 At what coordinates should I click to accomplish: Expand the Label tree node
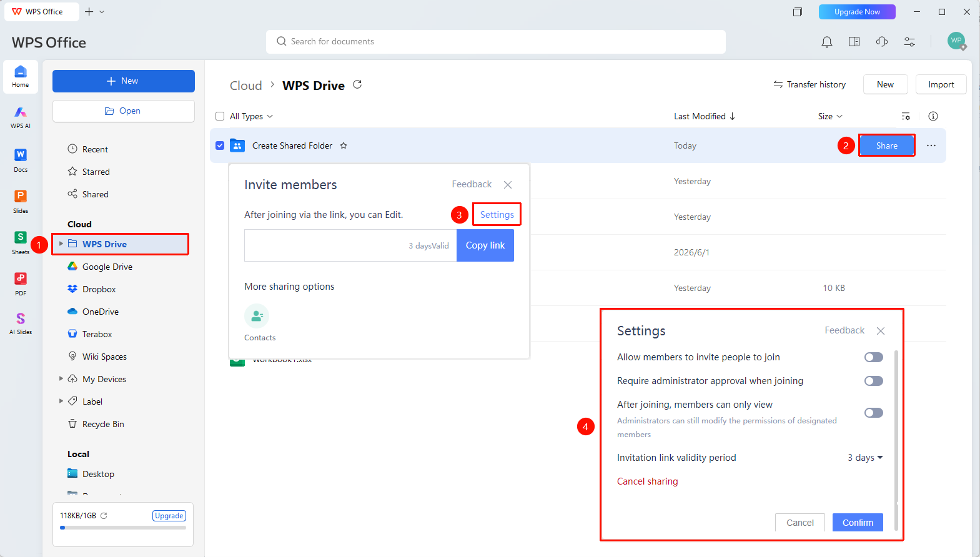61,401
